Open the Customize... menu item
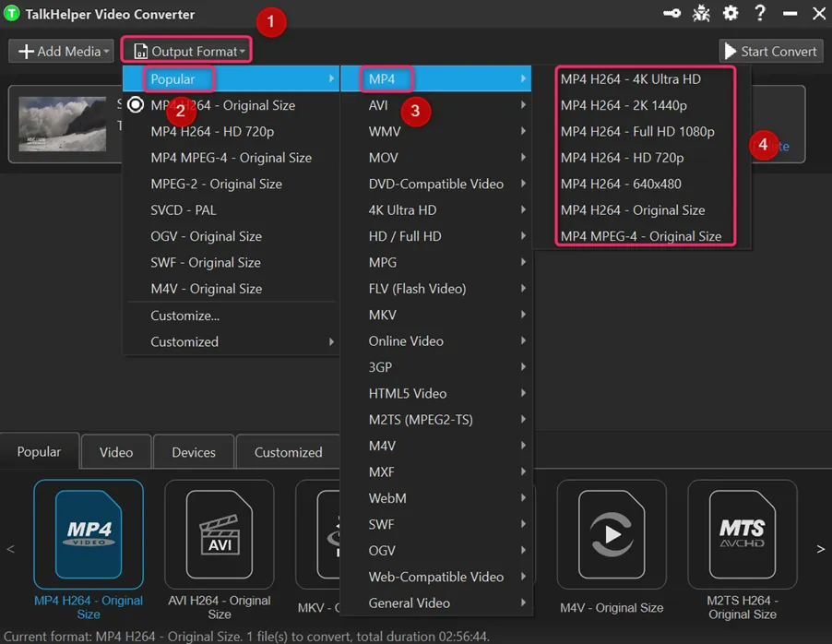Image resolution: width=832 pixels, height=644 pixels. coord(231,316)
